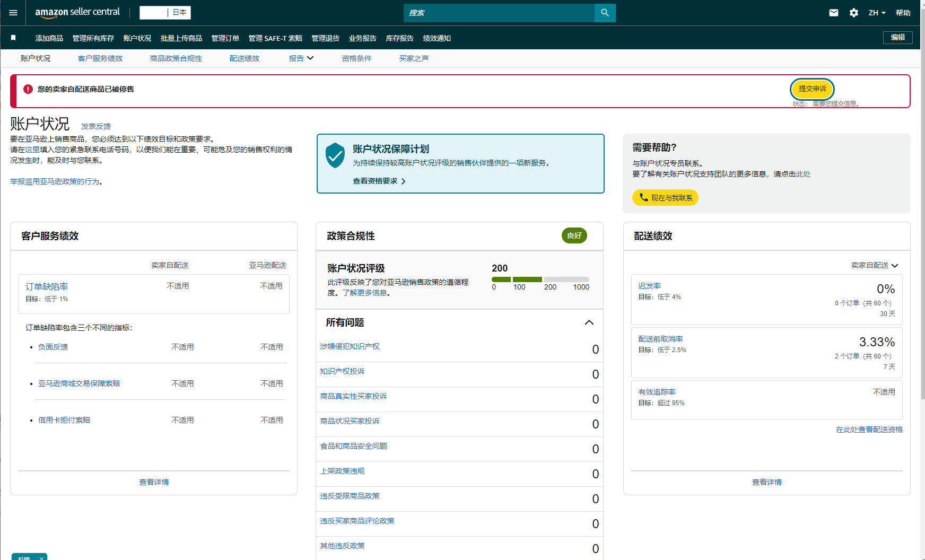925x560 pixels.
Task: Open 违反受限商品政策 link
Action: click(350, 496)
